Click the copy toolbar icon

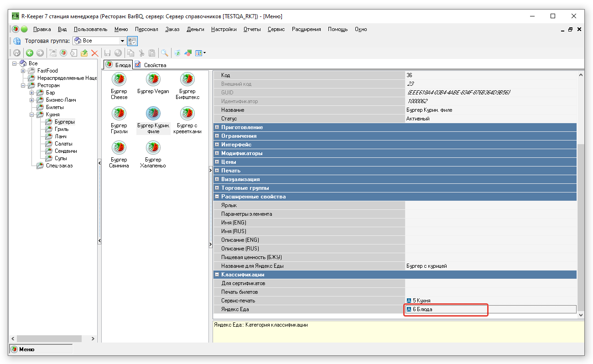click(130, 53)
